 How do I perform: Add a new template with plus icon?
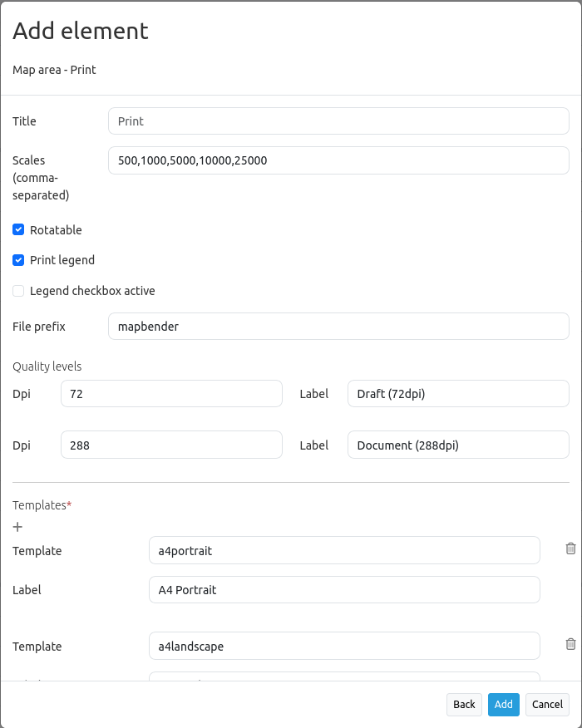tap(17, 527)
